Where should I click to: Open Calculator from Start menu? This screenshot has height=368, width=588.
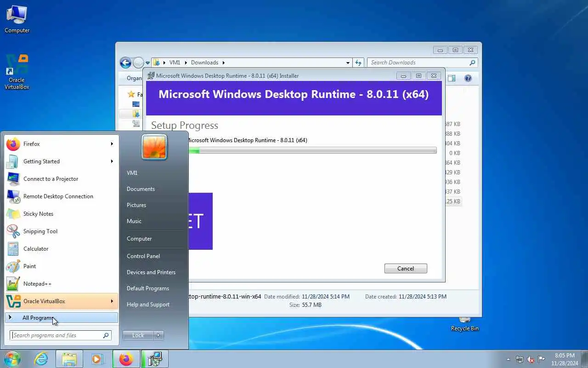[61, 249]
